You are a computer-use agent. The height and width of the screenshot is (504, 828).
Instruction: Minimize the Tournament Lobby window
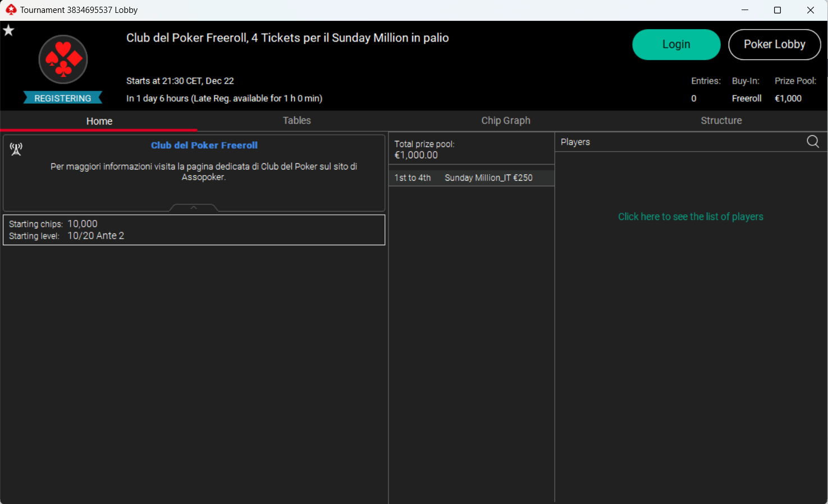pyautogui.click(x=745, y=10)
